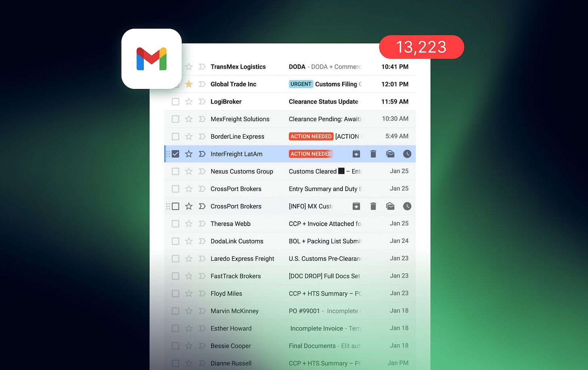588x370 pixels.
Task: Star the Theresa Webb email
Action: (x=189, y=224)
